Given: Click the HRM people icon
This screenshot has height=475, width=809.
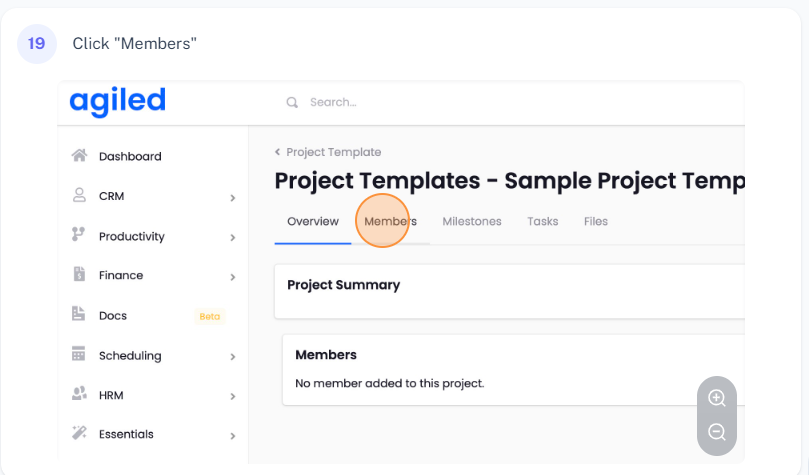Looking at the screenshot, I should coord(79,395).
